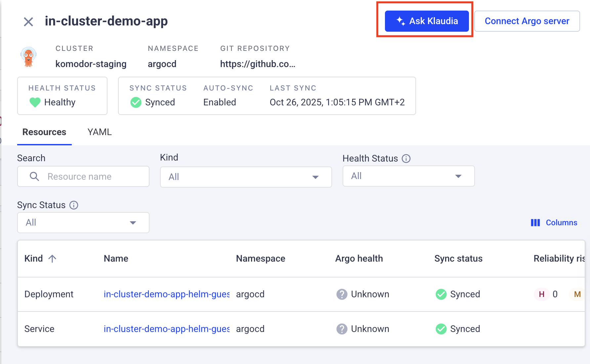Click the Kind column sort arrow
The width and height of the screenshot is (590, 364).
[52, 259]
